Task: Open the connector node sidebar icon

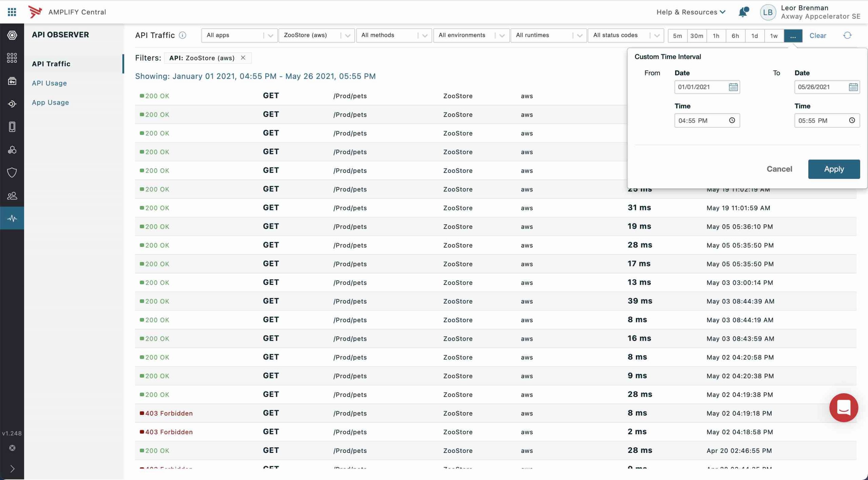Action: coord(12,104)
